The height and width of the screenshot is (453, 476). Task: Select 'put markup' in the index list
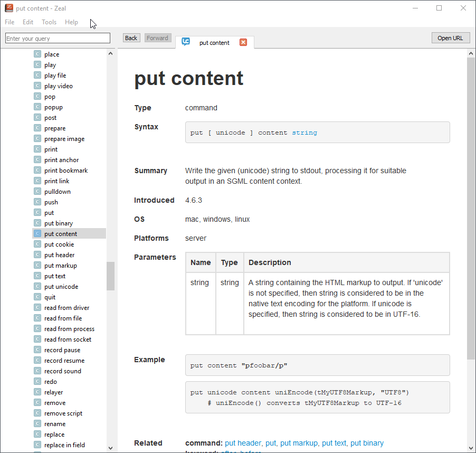tap(61, 266)
